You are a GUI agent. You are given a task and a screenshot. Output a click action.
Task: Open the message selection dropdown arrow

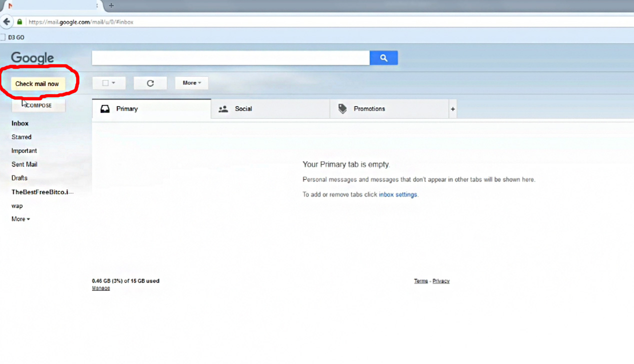point(114,82)
